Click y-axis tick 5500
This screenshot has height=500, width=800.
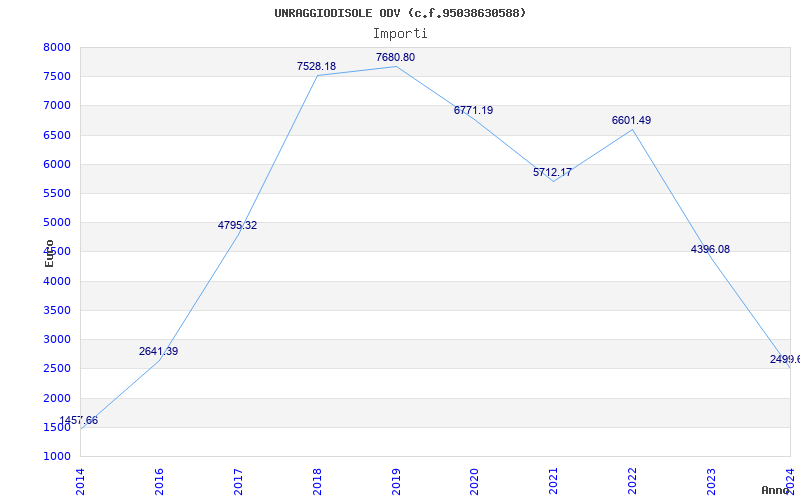click(57, 193)
